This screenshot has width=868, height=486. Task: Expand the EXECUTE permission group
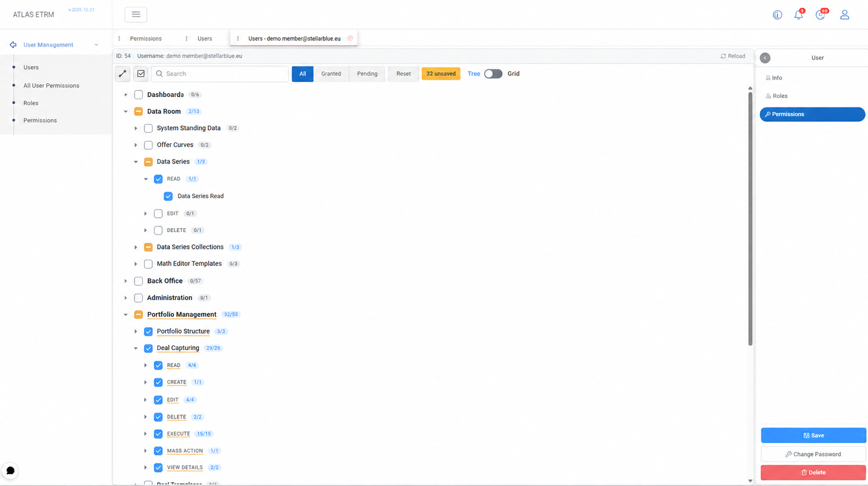coord(146,434)
